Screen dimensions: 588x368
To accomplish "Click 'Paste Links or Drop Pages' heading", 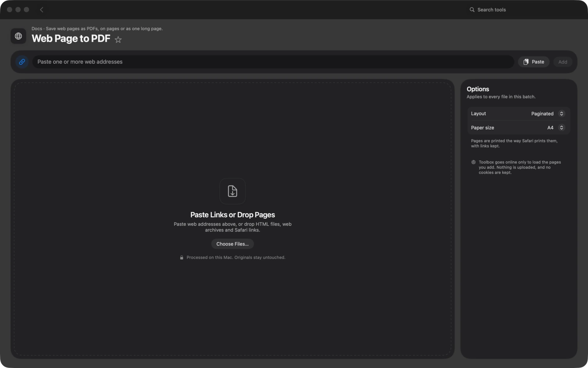I will click(x=233, y=215).
